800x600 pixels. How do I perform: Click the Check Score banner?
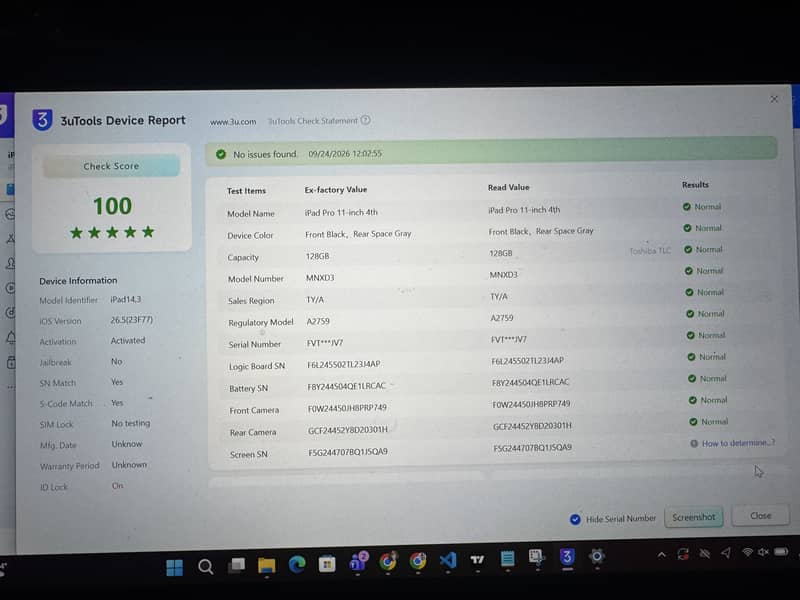pos(111,166)
